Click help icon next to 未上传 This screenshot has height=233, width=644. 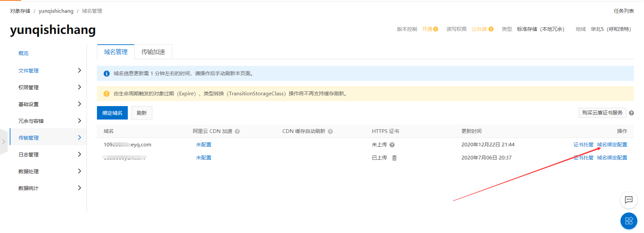tap(392, 145)
